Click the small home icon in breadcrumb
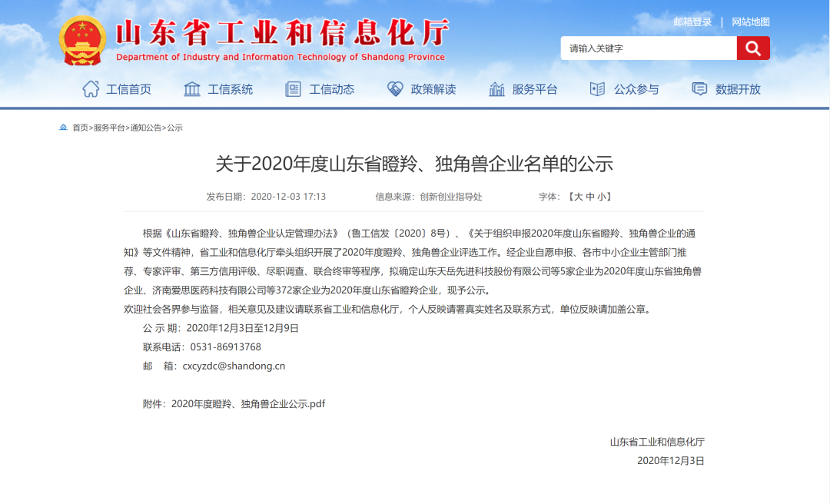Image resolution: width=830 pixels, height=504 pixels. tap(64, 128)
